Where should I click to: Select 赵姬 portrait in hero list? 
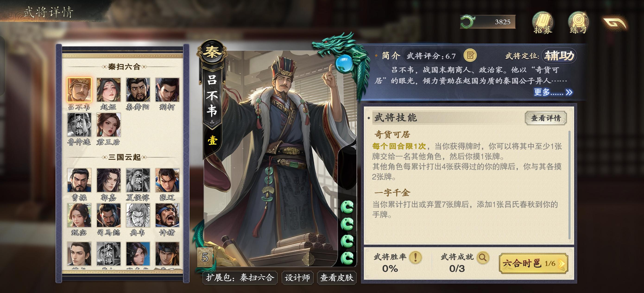pos(108,89)
